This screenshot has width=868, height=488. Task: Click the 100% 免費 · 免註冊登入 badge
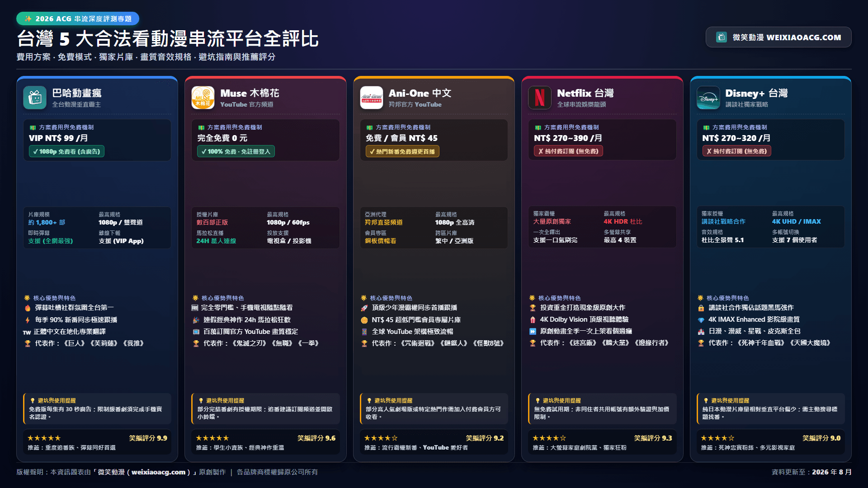(x=236, y=151)
